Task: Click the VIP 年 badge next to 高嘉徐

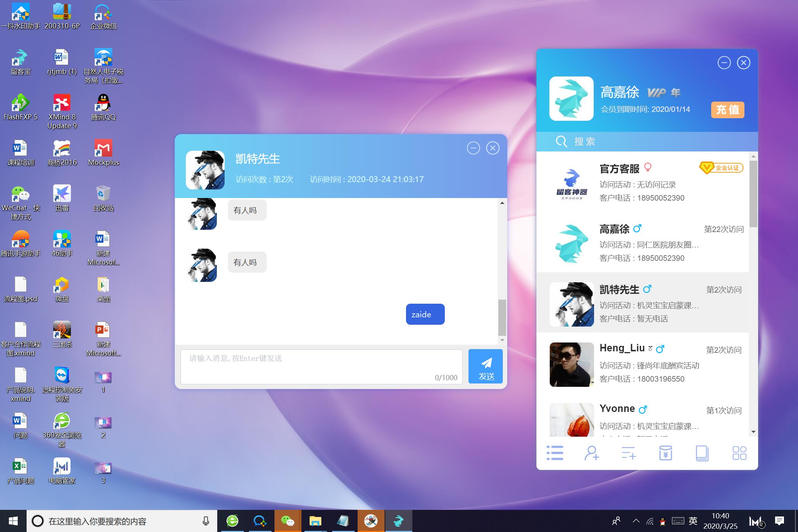Action: click(664, 93)
